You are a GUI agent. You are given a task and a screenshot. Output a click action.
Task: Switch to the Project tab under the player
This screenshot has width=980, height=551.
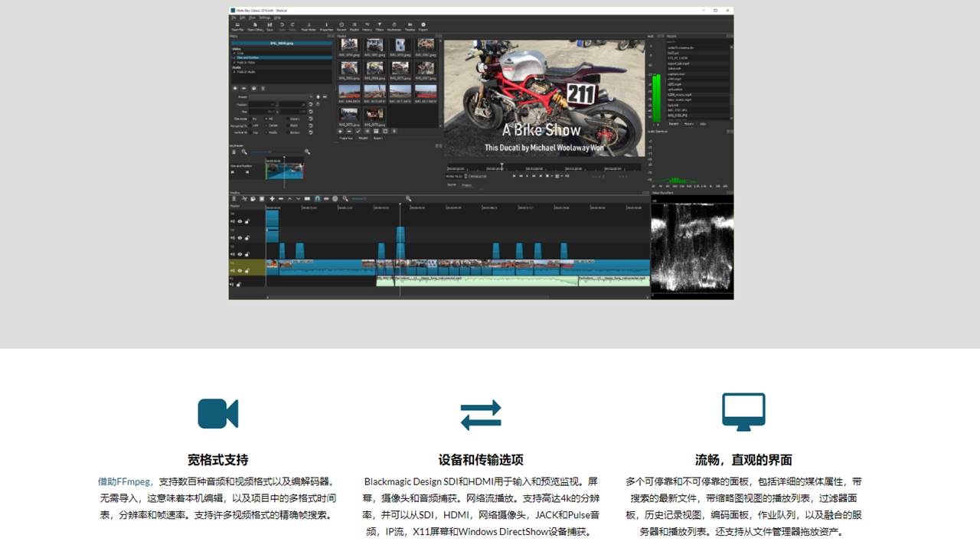[467, 184]
